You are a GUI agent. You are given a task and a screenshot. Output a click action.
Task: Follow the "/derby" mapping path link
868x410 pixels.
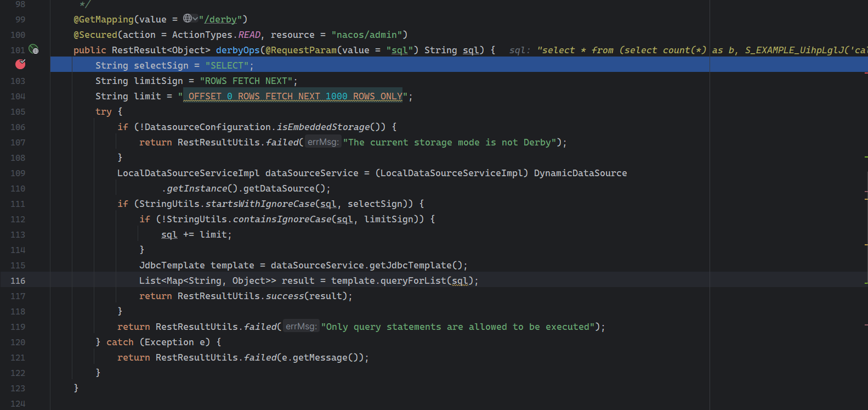click(220, 19)
